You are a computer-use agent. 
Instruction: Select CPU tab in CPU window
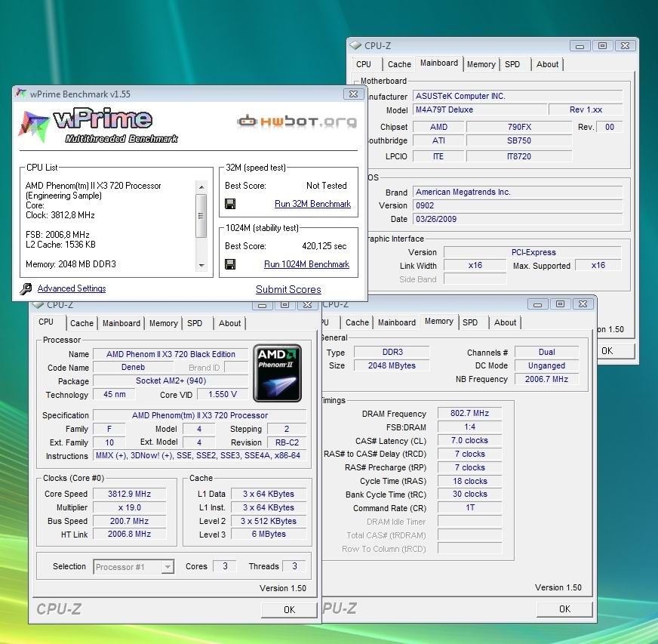[46, 322]
